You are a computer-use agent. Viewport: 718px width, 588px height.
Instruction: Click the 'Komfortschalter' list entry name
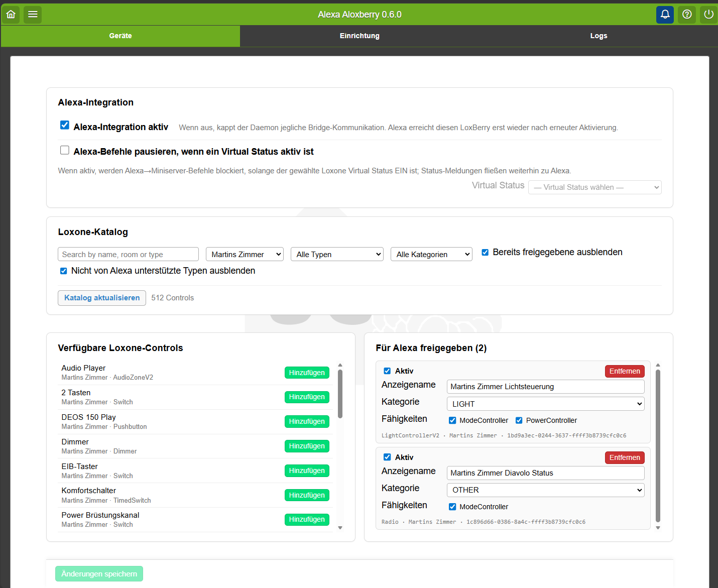click(89, 491)
